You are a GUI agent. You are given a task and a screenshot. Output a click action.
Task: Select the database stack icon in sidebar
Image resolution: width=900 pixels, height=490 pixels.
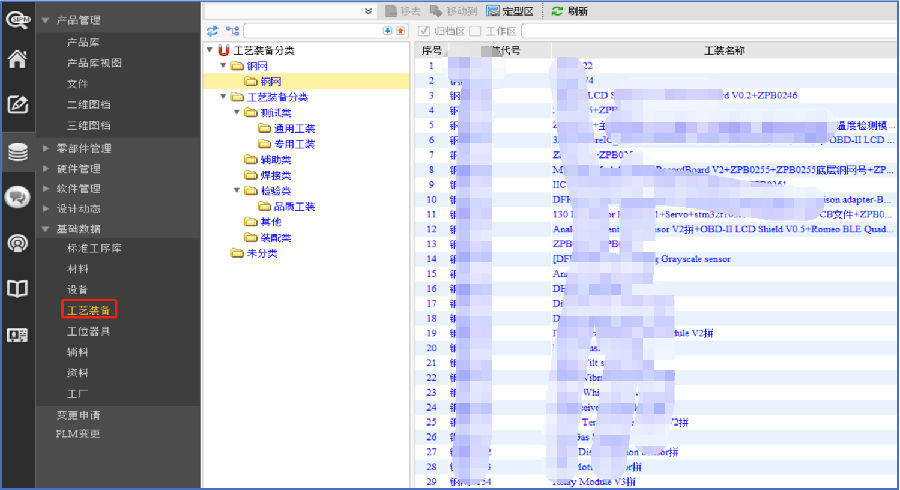[17, 152]
